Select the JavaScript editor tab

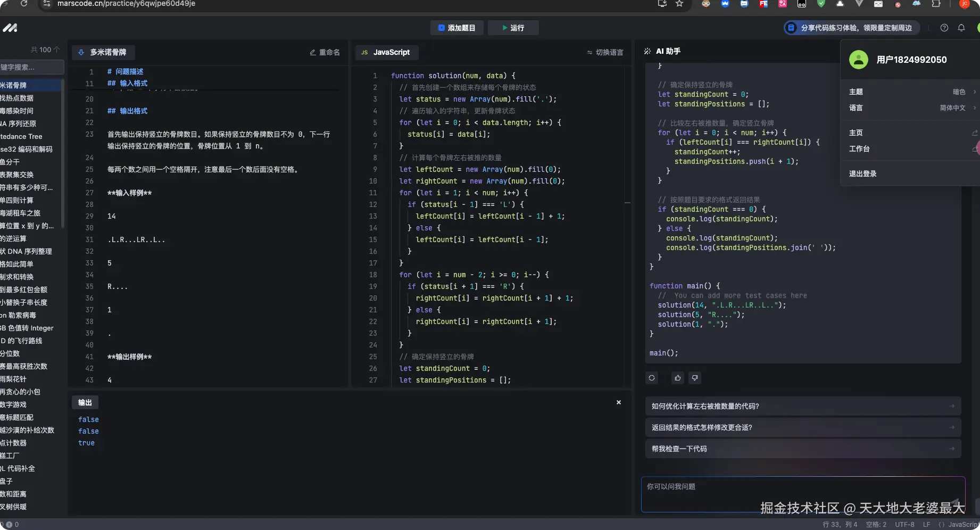tap(386, 52)
